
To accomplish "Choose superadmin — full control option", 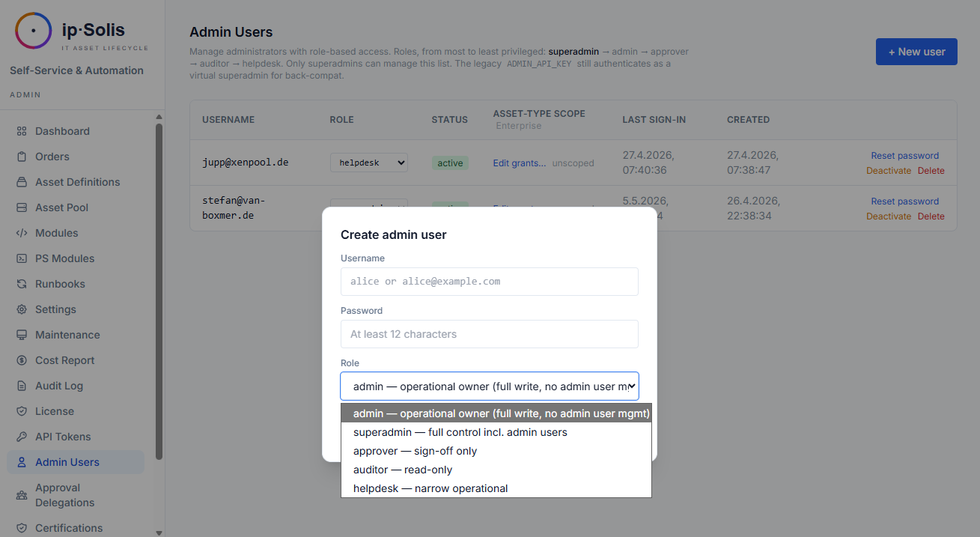I will pos(496,432).
